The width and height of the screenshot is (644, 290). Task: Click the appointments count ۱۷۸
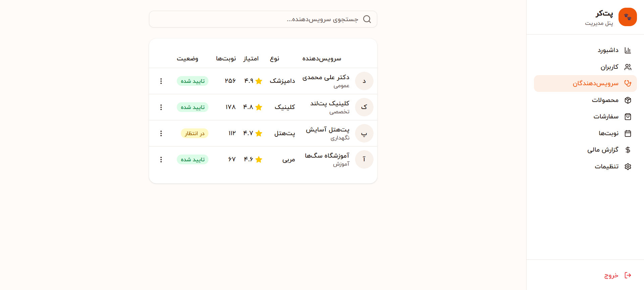click(x=231, y=107)
